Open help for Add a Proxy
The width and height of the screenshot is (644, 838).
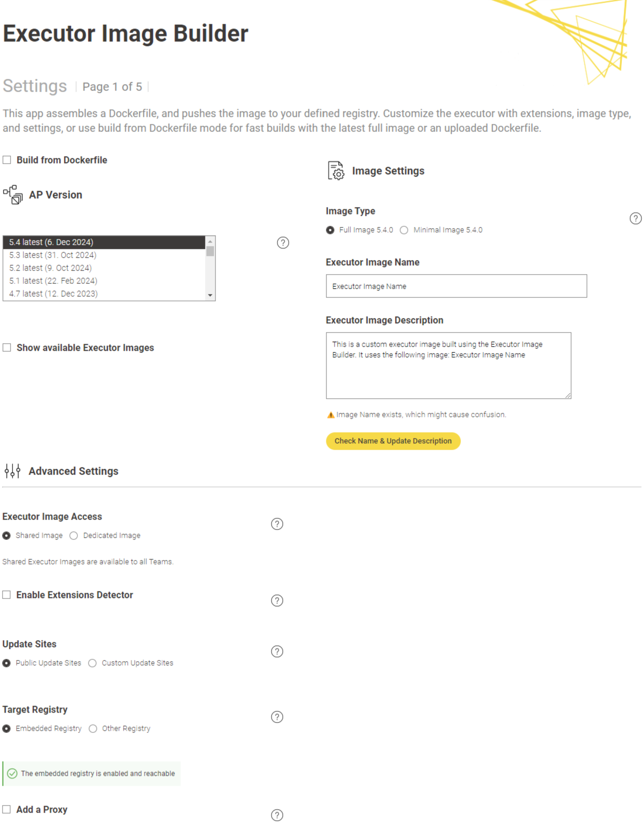(277, 815)
